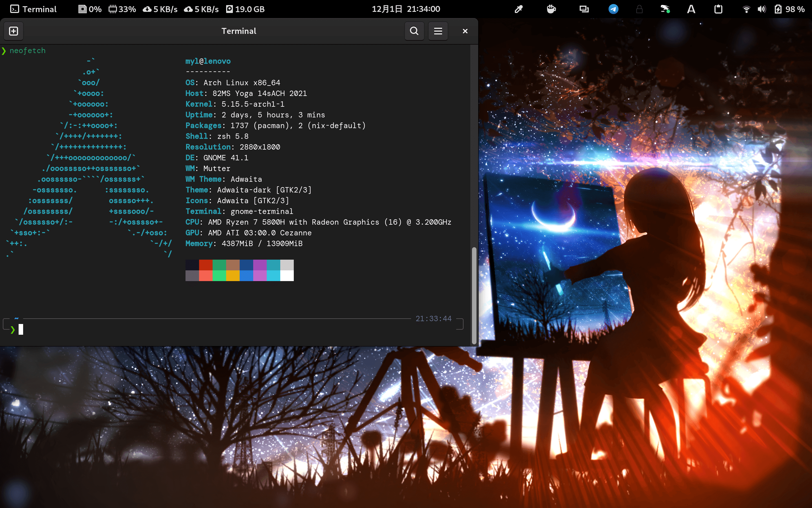
Task: Click the memory usage 33% indicator
Action: 122,9
